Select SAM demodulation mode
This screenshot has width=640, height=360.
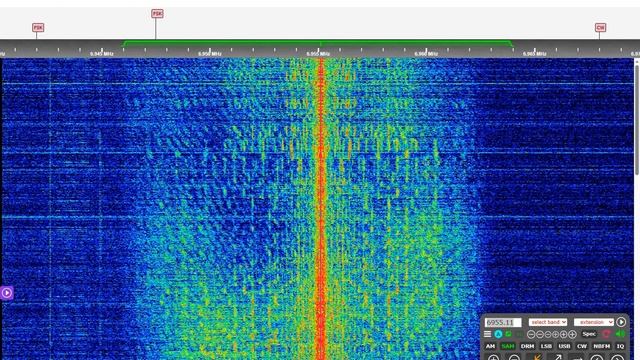click(508, 346)
